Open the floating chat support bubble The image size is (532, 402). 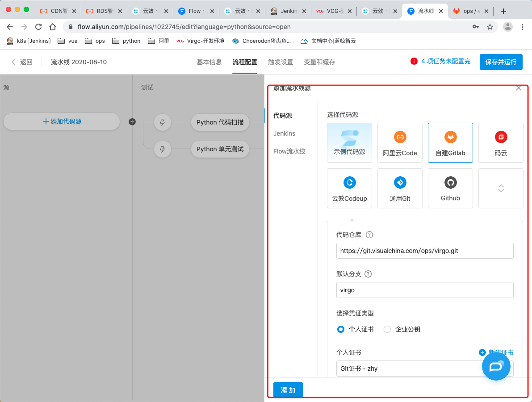pos(496,366)
